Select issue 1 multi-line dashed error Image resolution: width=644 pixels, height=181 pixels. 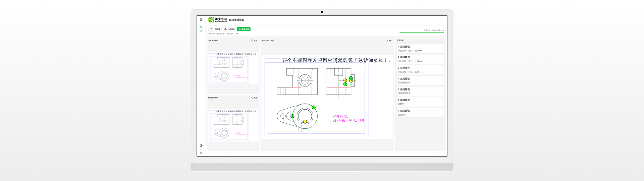click(420, 49)
